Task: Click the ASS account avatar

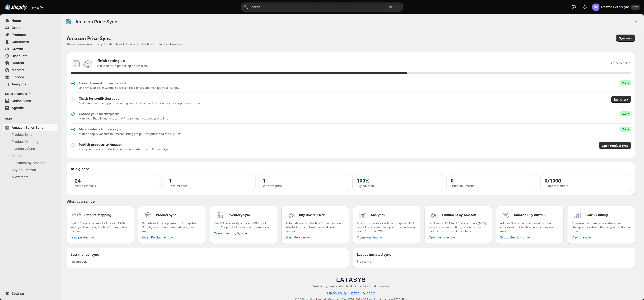Action: (x=596, y=7)
